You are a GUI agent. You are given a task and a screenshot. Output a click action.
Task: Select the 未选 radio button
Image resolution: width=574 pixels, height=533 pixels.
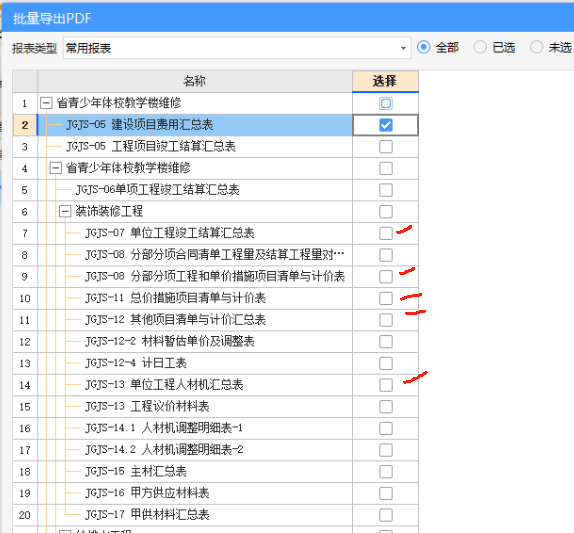point(536,47)
